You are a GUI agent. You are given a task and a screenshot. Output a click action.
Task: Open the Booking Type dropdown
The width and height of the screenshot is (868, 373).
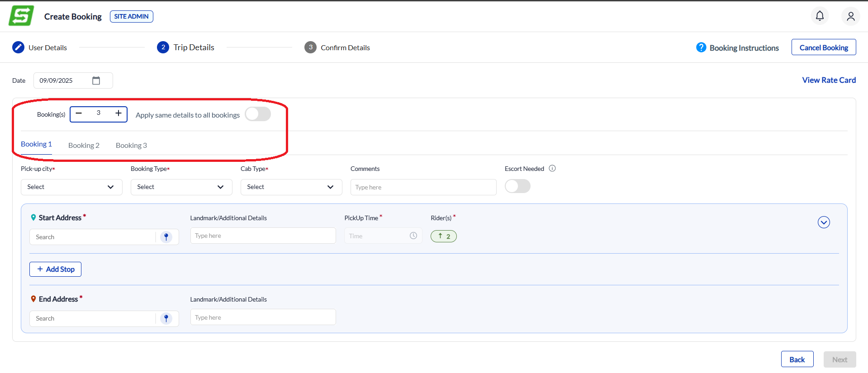pyautogui.click(x=181, y=187)
